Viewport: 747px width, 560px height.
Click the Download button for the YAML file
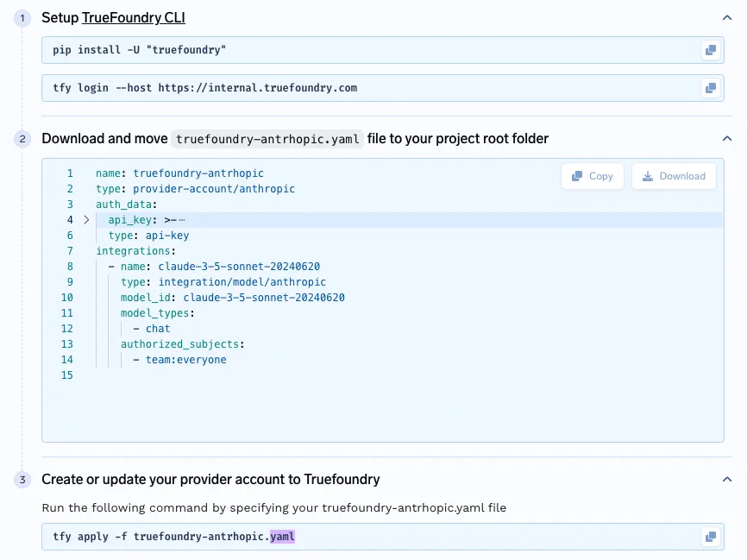673,175
